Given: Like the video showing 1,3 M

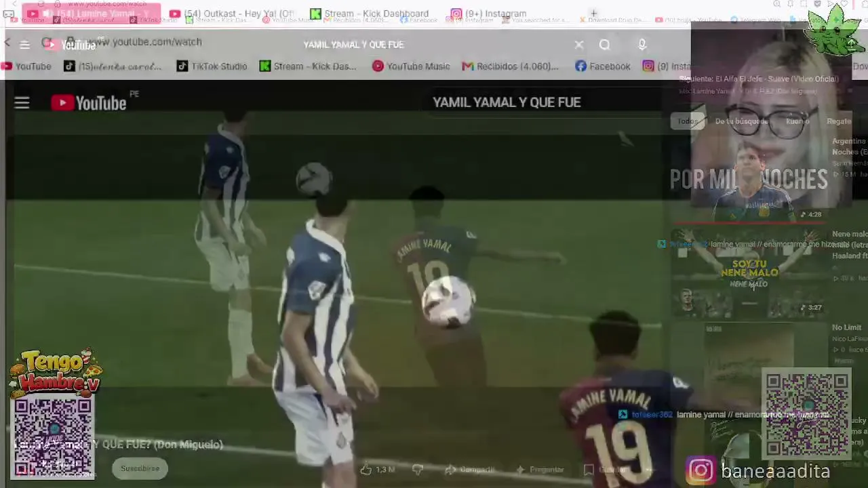Looking at the screenshot, I should [x=378, y=469].
